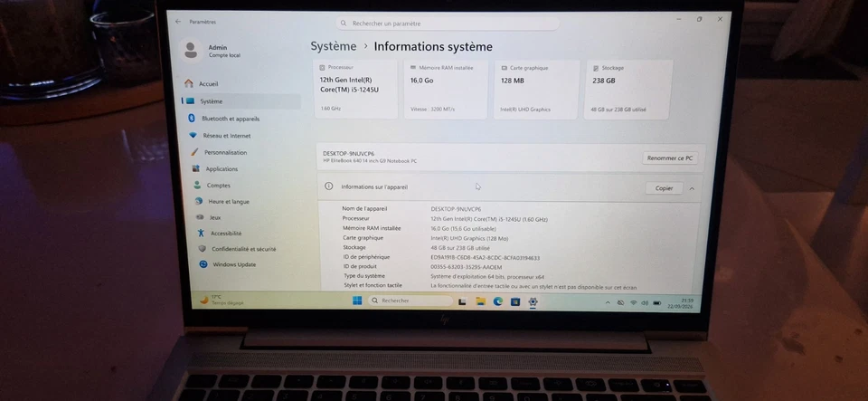The width and height of the screenshot is (868, 401).
Task: Open Task View on the taskbar
Action: 462,301
